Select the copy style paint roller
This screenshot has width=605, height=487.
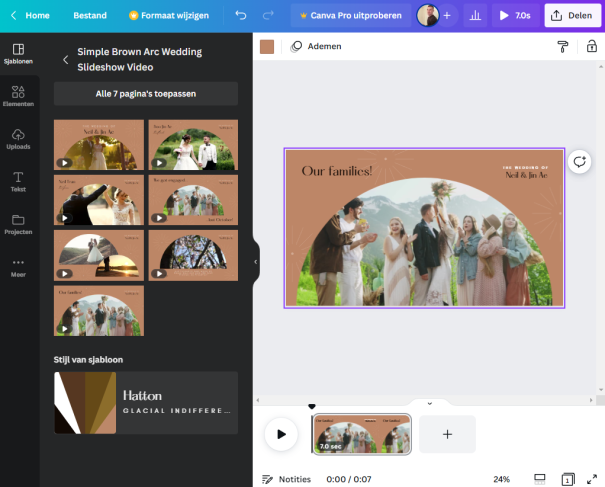pos(563,47)
